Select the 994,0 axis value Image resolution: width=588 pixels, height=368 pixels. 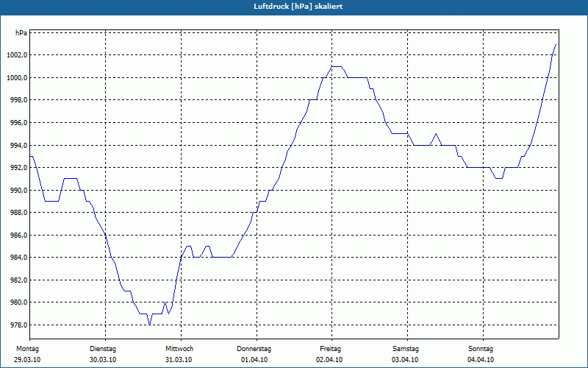(18, 145)
